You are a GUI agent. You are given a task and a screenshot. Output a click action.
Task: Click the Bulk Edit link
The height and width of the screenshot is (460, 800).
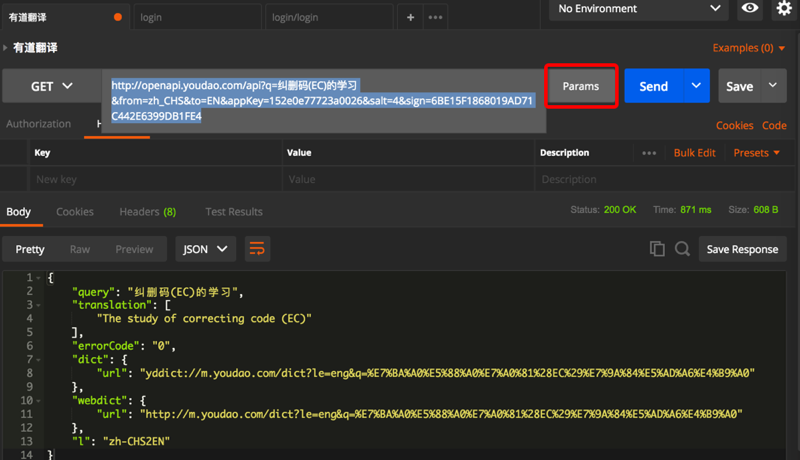click(x=694, y=153)
